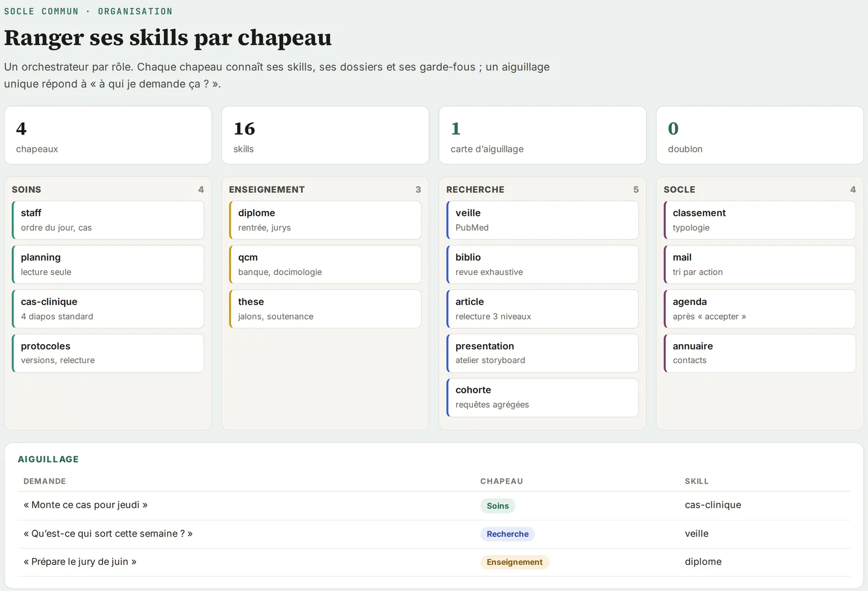This screenshot has height=591, width=868.
Task: Open the these skill card
Action: point(325,309)
